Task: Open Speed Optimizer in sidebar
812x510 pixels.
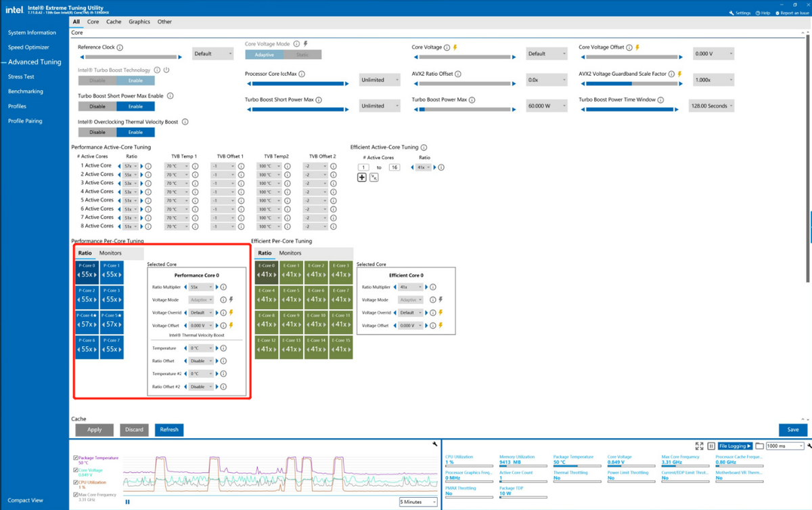Action: pyautogui.click(x=28, y=47)
